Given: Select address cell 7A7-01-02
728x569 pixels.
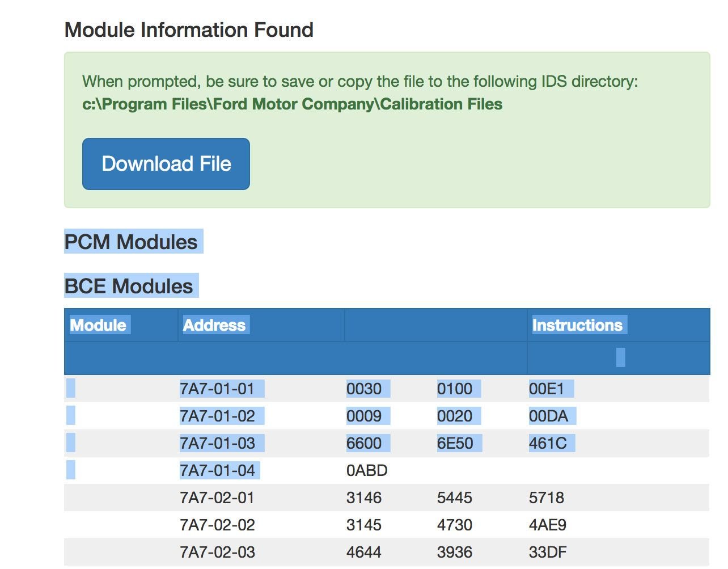Looking at the screenshot, I should 217,416.
